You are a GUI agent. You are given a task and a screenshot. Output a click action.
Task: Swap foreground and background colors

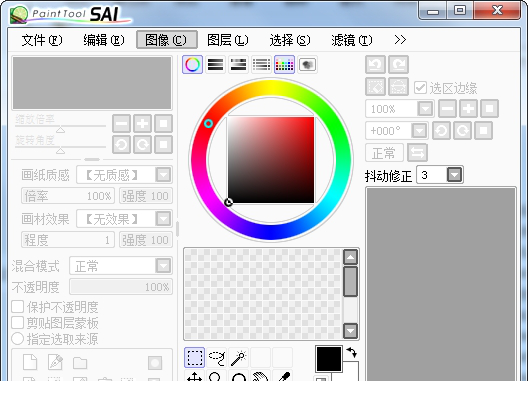(352, 353)
